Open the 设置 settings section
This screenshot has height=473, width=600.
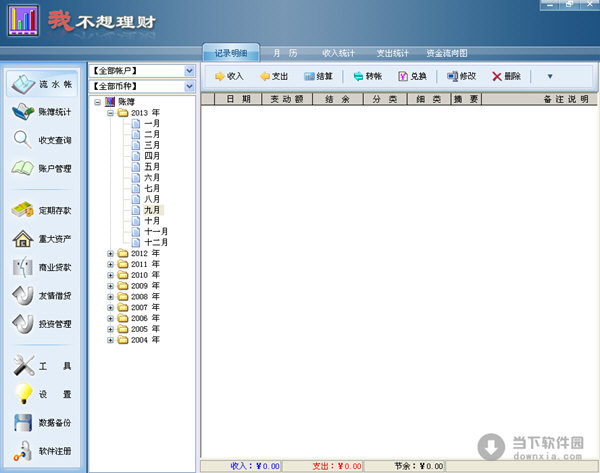(42, 394)
